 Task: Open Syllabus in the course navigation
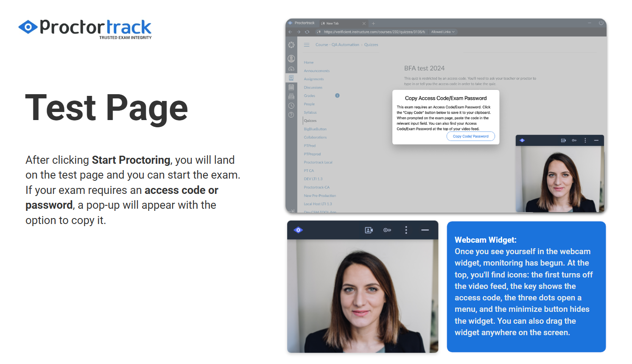click(x=310, y=112)
